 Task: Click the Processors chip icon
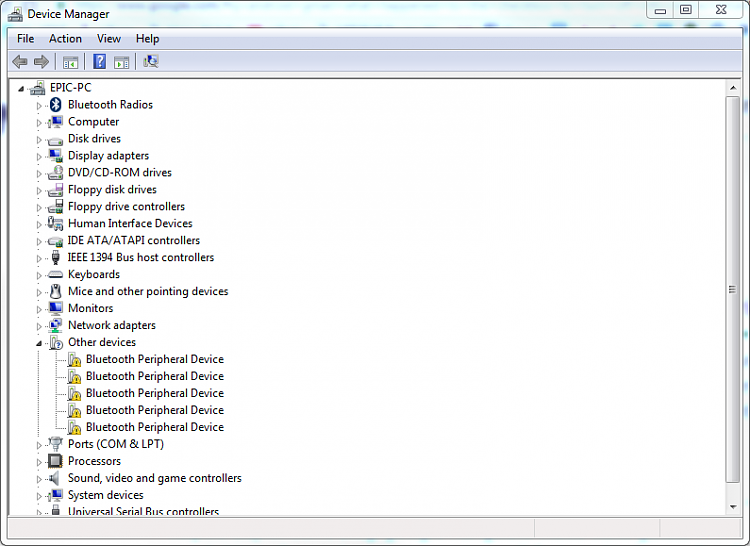[55, 461]
